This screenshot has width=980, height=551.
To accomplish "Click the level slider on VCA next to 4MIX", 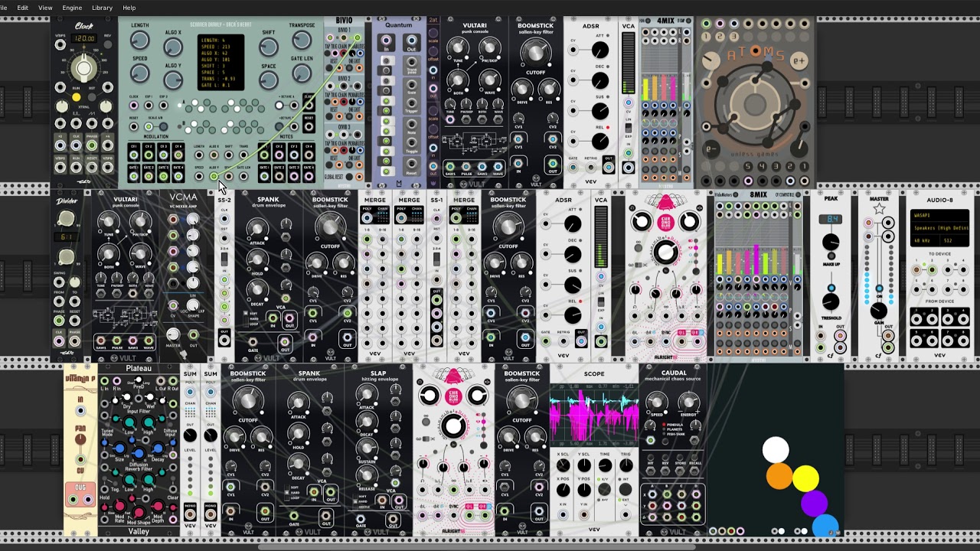I will pos(629,63).
